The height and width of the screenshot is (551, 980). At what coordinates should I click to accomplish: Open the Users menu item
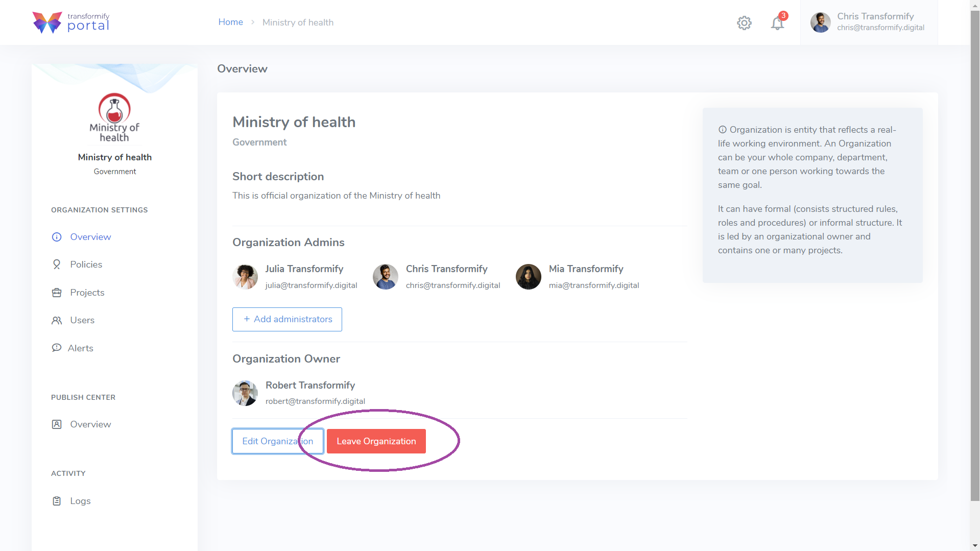[82, 320]
